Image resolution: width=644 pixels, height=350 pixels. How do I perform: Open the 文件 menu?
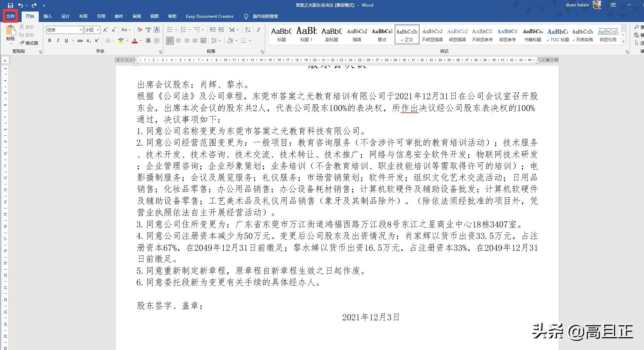10,16
